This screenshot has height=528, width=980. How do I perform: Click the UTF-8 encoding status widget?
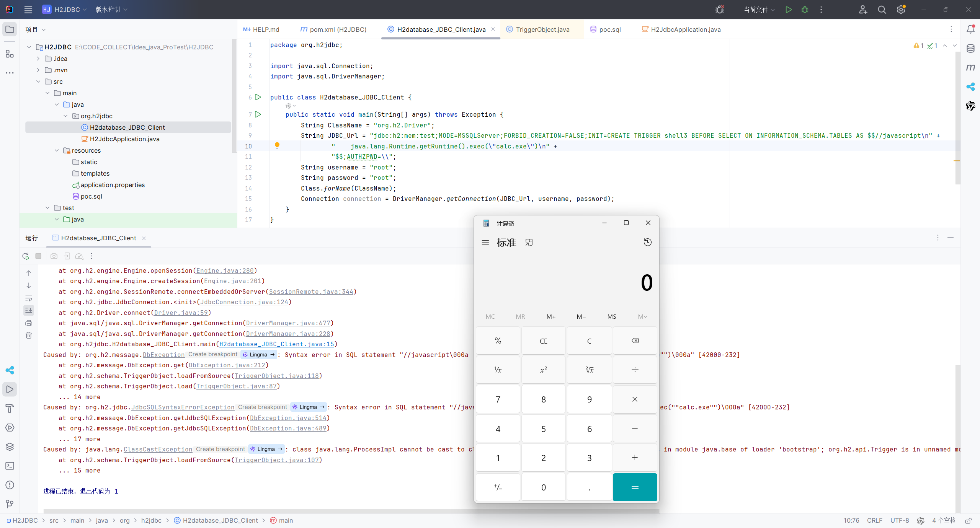click(x=899, y=520)
